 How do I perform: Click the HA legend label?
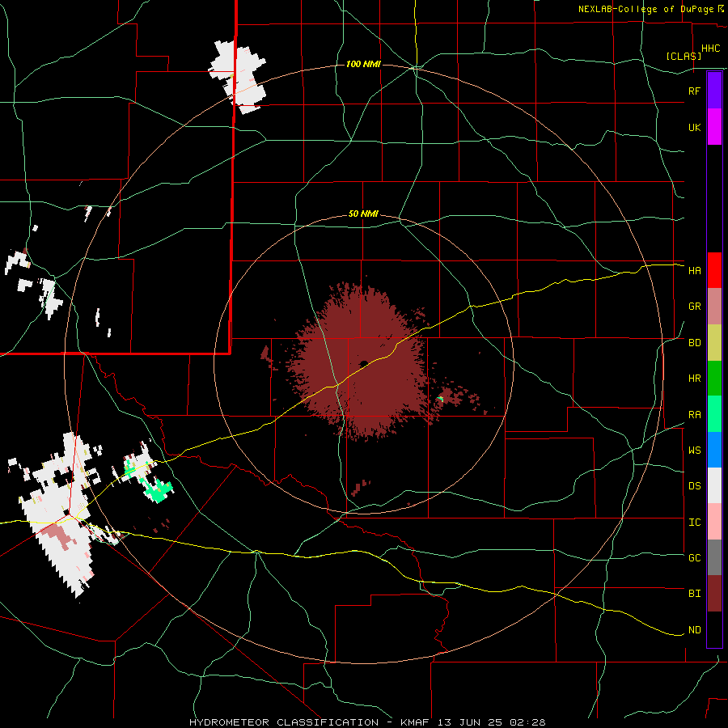(x=694, y=271)
